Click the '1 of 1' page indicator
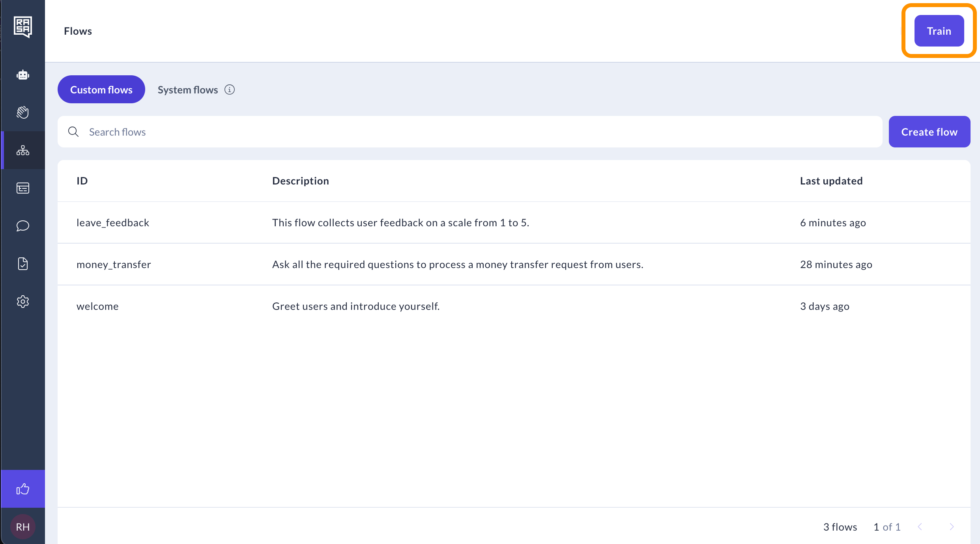 pyautogui.click(x=887, y=527)
